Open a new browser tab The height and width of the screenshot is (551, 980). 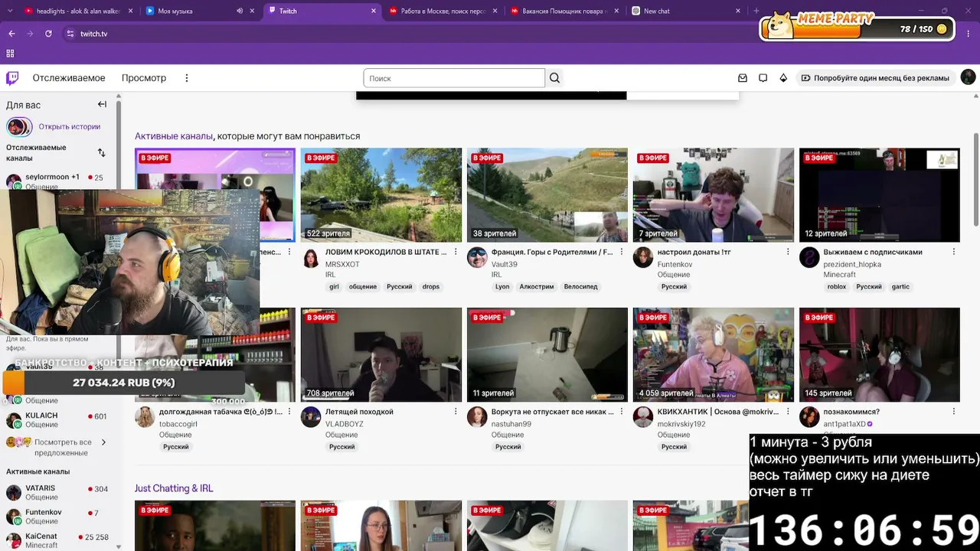(x=756, y=11)
